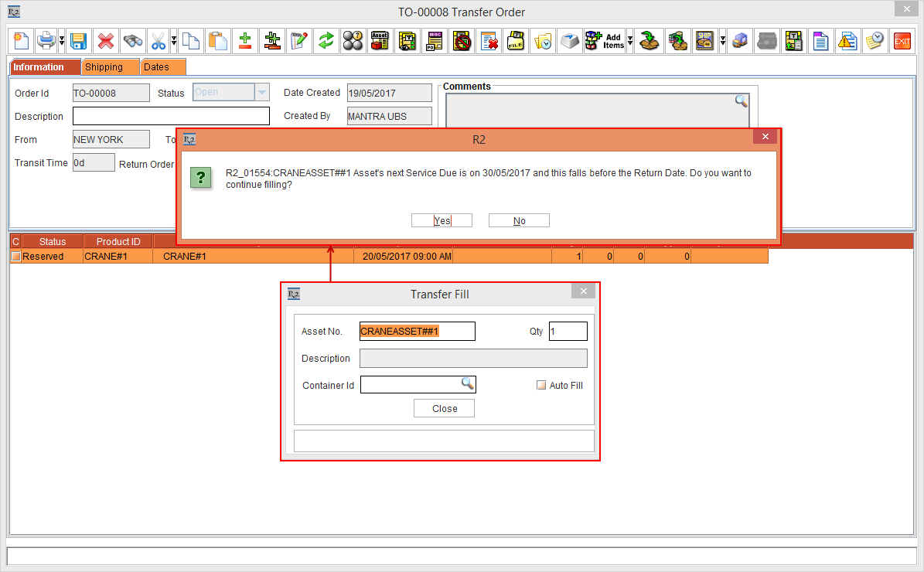The width and height of the screenshot is (924, 572).
Task: Click the red EXIT icon
Action: coord(902,41)
